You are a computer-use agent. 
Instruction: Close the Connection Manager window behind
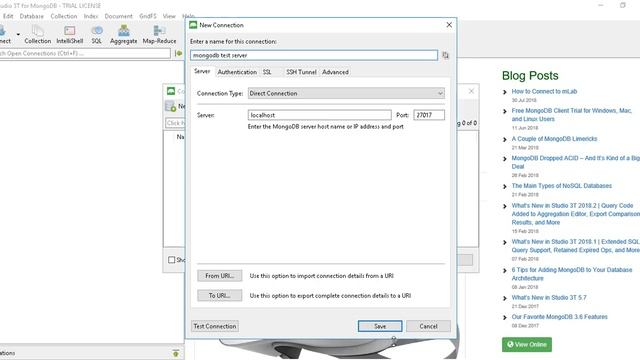[x=471, y=91]
